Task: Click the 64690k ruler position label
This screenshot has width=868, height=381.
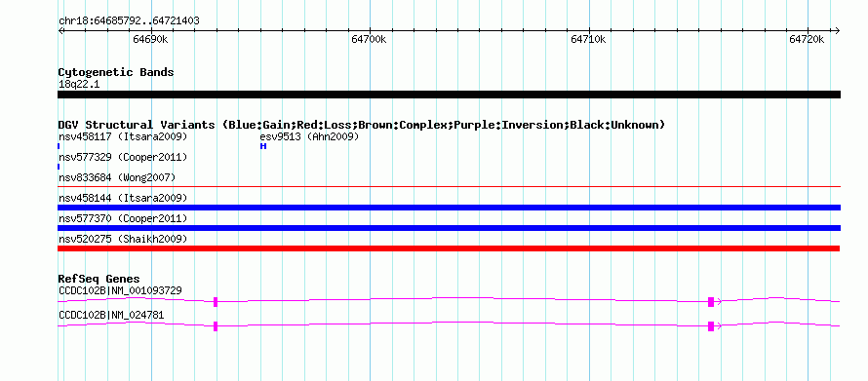Action: coord(150,39)
